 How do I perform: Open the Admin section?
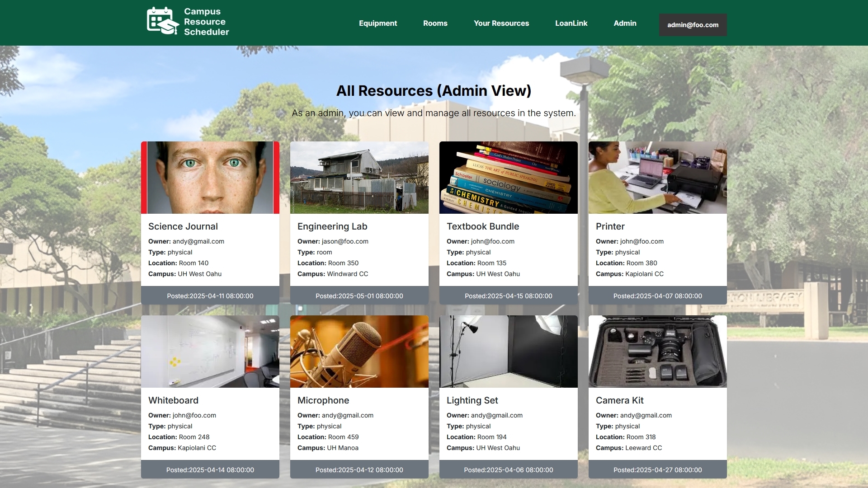pyautogui.click(x=625, y=23)
